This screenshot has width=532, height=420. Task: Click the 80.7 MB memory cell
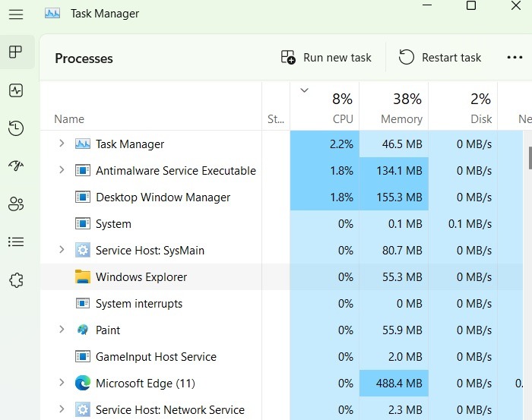pyautogui.click(x=394, y=250)
